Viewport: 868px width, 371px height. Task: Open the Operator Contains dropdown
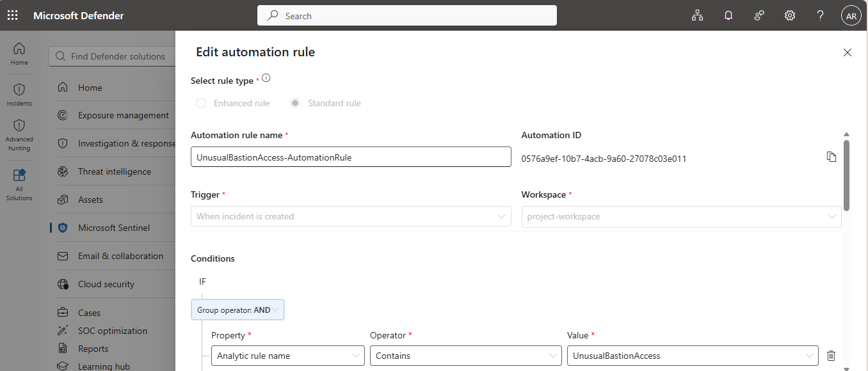point(466,356)
